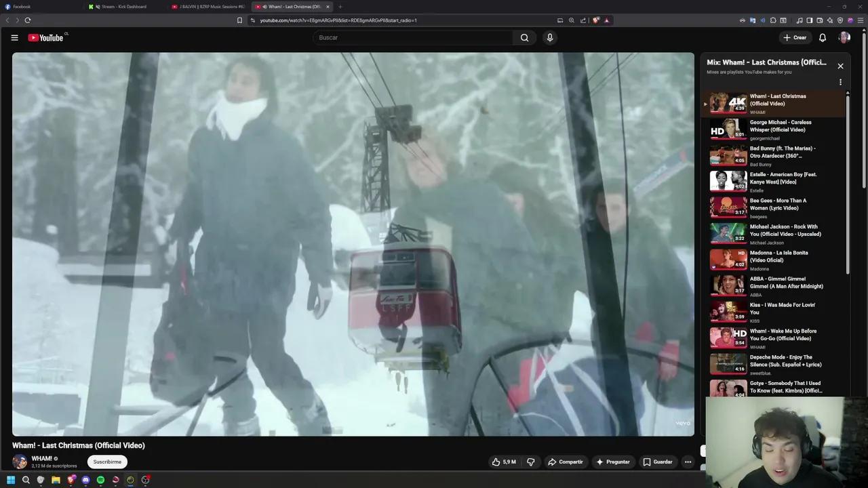Viewport: 868px width, 488px height.
Task: Like the video with thumbs up
Action: (504, 462)
